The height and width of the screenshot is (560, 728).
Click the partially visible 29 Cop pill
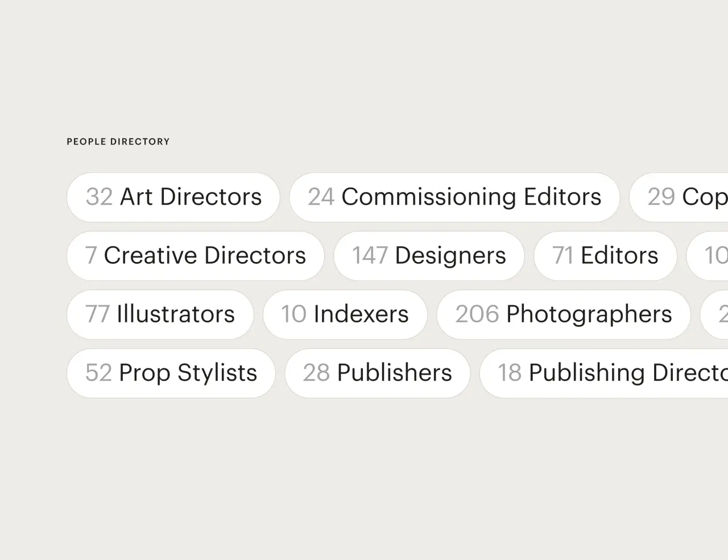679,197
